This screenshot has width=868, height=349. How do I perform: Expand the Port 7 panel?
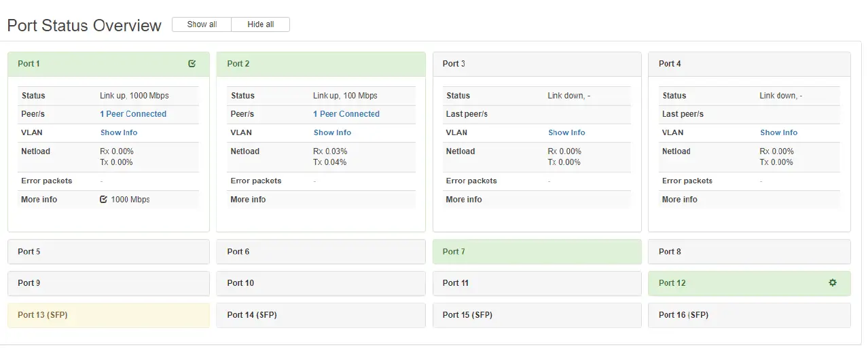(537, 252)
